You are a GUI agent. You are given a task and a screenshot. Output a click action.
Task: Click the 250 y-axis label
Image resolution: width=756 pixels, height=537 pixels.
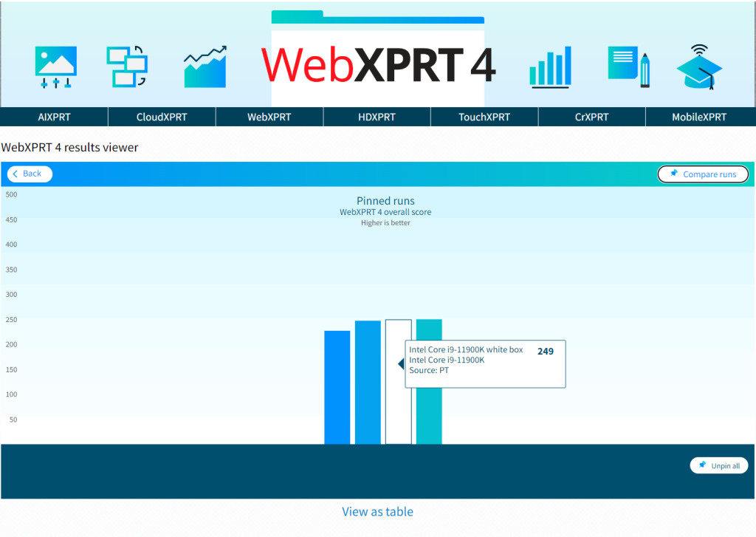click(x=11, y=319)
